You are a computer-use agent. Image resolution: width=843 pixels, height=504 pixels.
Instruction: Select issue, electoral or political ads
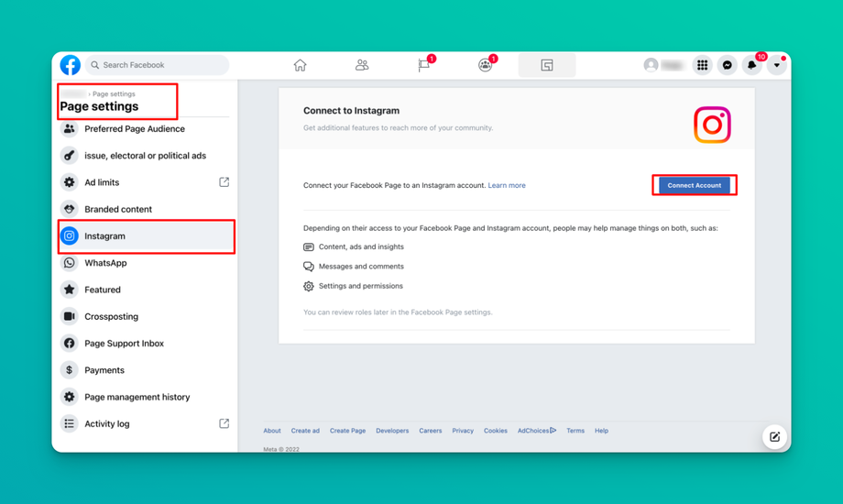[x=145, y=156]
